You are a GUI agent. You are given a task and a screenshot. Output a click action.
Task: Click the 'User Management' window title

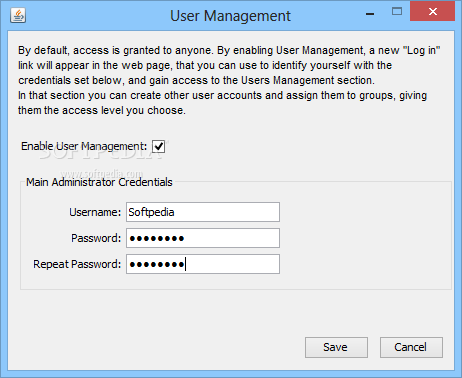pos(230,16)
